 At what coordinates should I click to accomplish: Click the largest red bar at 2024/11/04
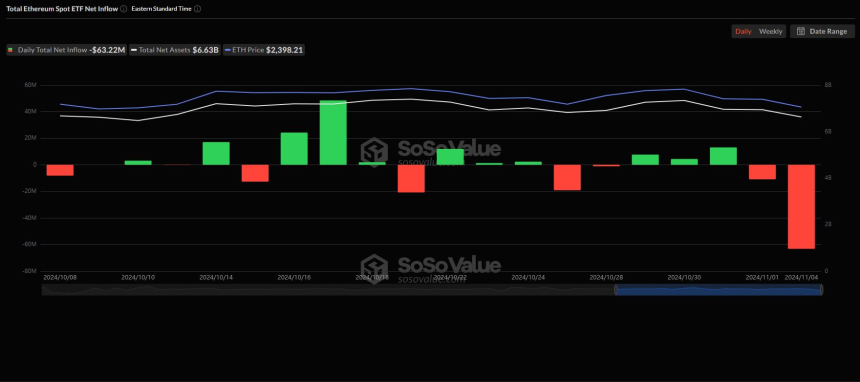point(801,207)
